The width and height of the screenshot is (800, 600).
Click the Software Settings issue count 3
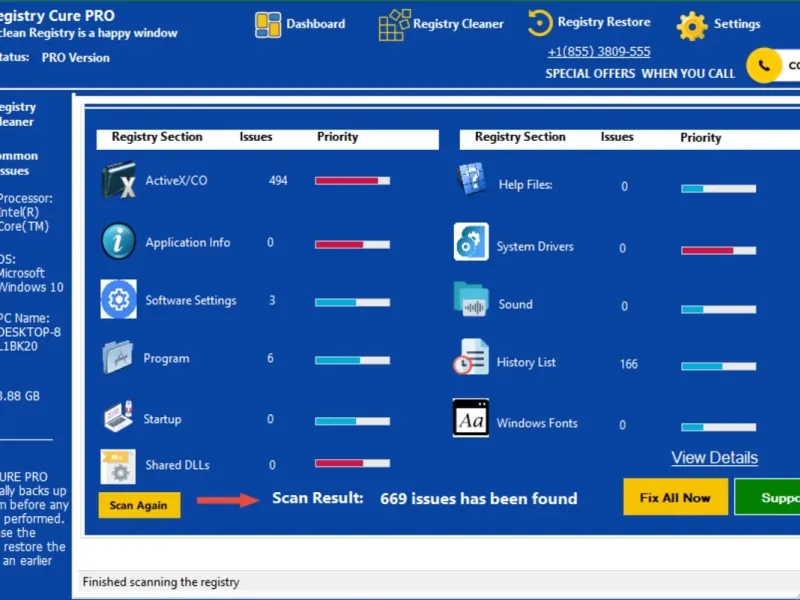(x=272, y=300)
